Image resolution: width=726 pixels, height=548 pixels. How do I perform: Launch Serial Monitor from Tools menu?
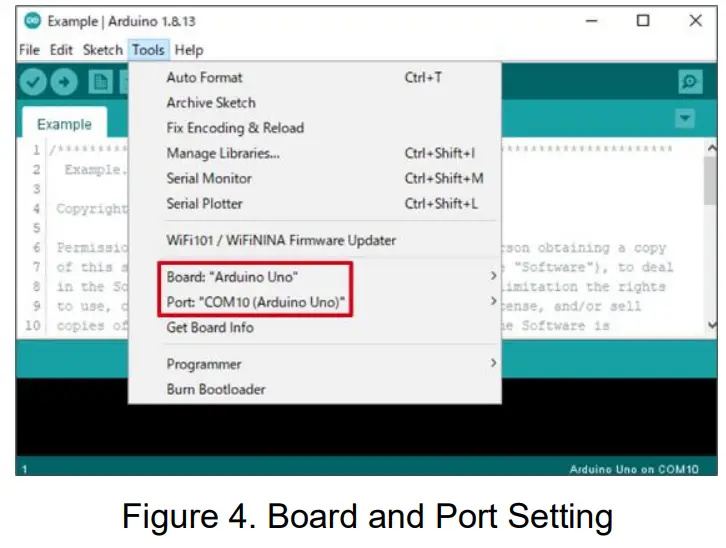coord(315,178)
